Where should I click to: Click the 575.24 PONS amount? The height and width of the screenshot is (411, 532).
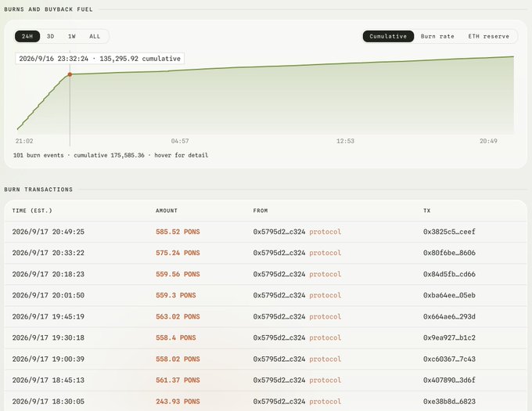(x=178, y=253)
